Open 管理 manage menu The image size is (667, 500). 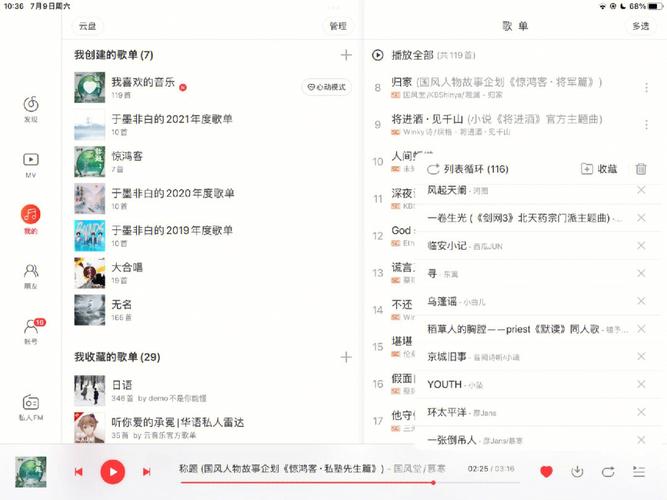[338, 26]
